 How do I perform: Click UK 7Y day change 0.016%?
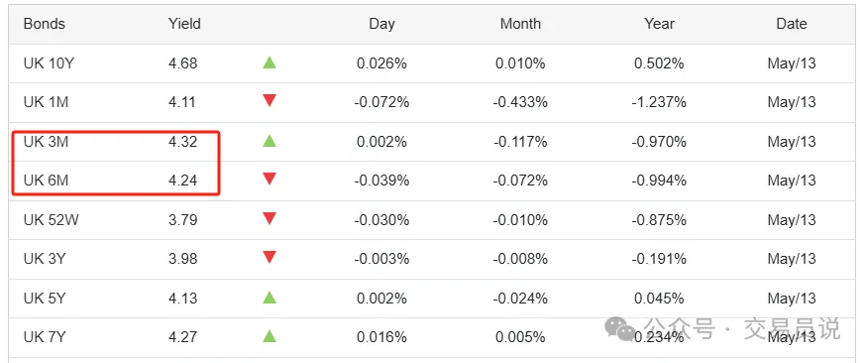click(x=381, y=337)
